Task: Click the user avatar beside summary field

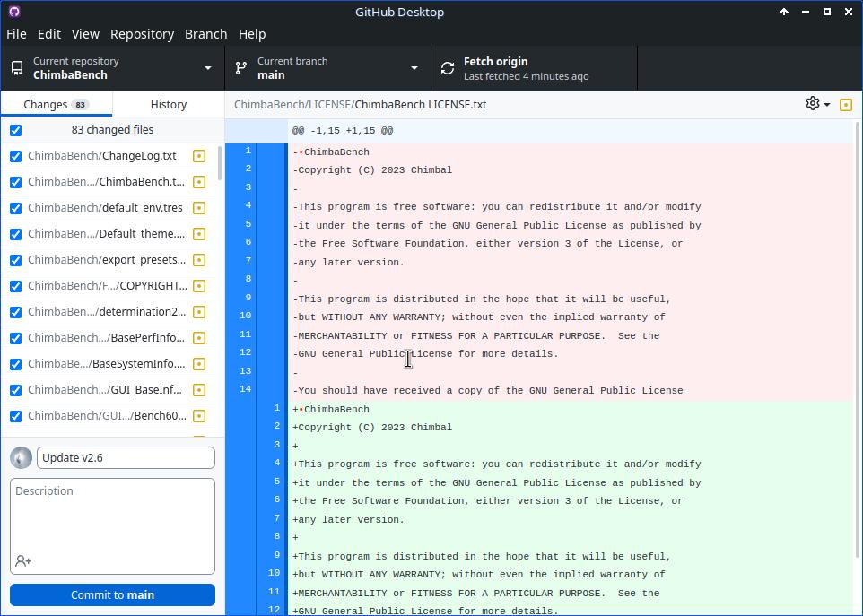Action: coord(21,457)
